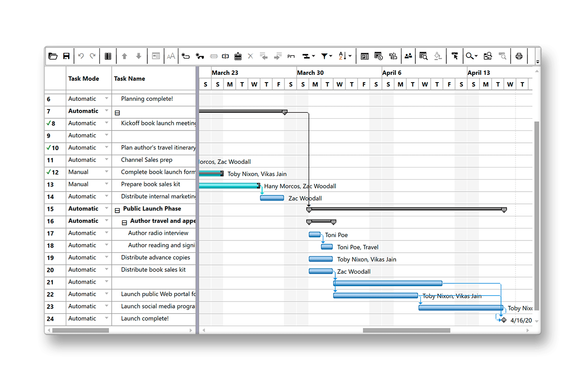Screen dimensions: 588x381
Task: Outdent the selected task
Action: pos(263,56)
